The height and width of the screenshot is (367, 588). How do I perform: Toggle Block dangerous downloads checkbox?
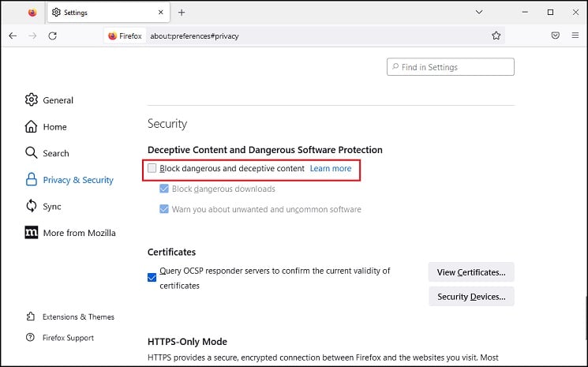click(x=164, y=189)
